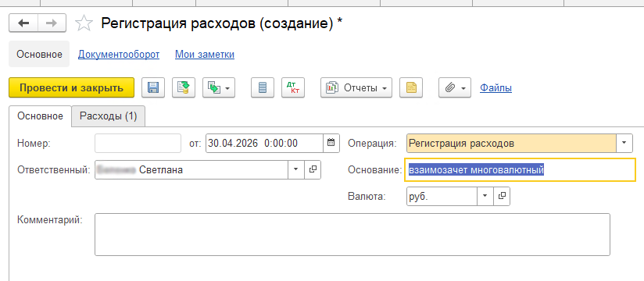The height and width of the screenshot is (281, 644).
Task: Open the yellow notes icon
Action: point(411,87)
